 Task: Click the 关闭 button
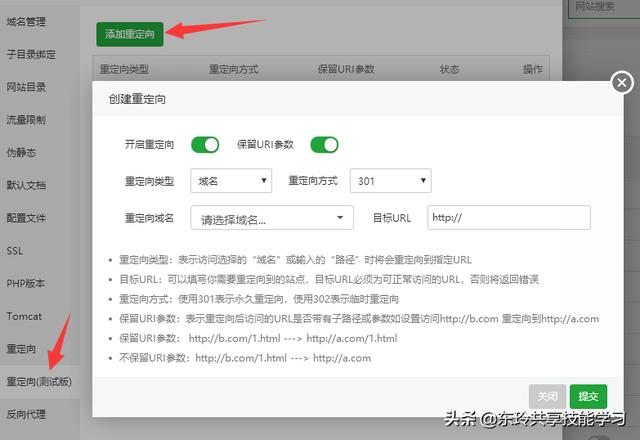[x=547, y=396]
